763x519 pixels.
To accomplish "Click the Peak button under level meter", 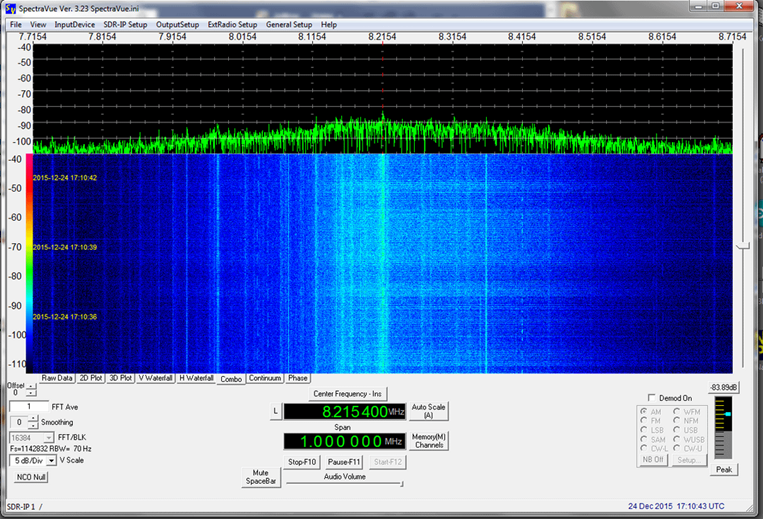I will coord(722,469).
